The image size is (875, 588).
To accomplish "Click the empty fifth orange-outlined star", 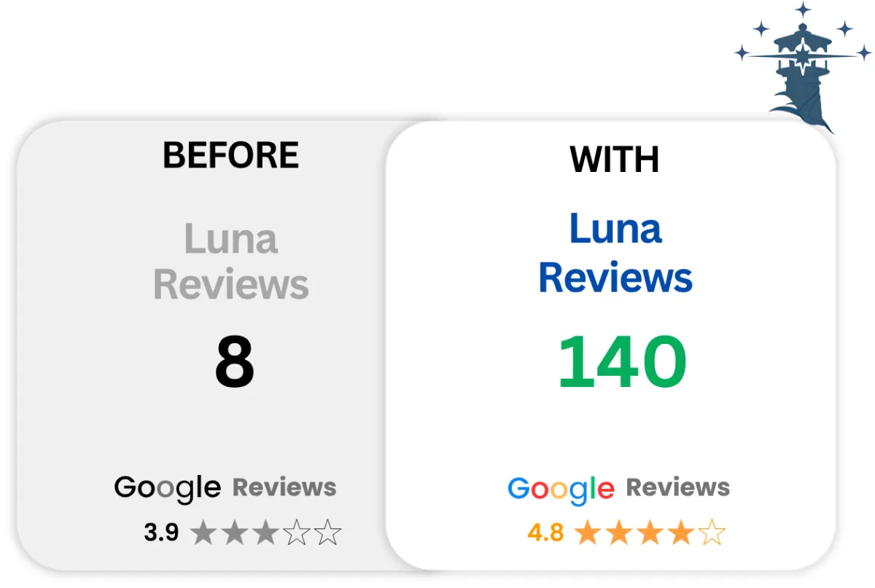I will pyautogui.click(x=712, y=533).
